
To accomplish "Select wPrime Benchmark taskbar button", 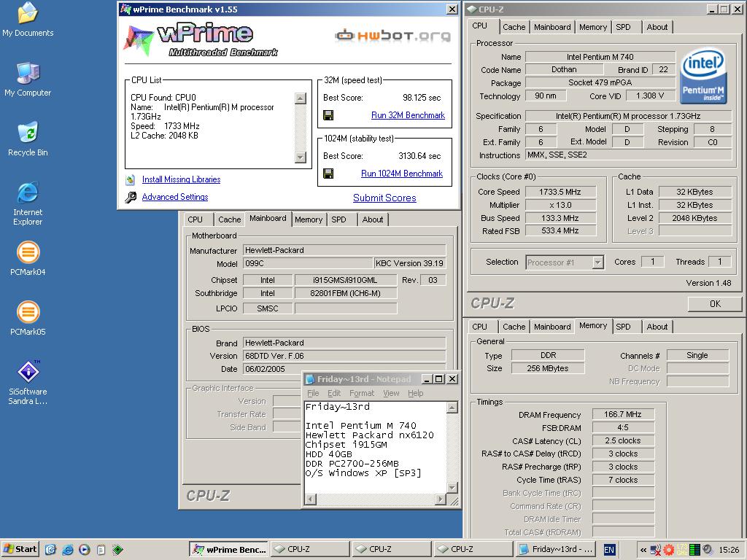I will 228,550.
